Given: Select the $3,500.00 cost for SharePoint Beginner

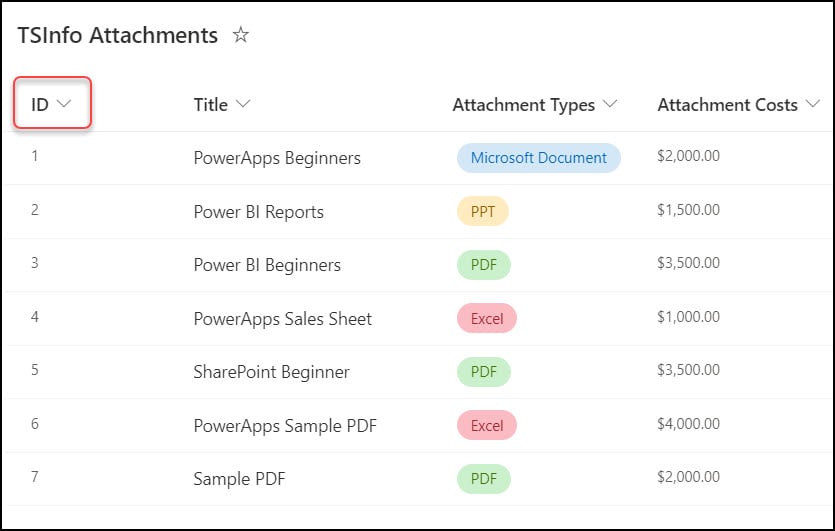Looking at the screenshot, I should (x=688, y=370).
